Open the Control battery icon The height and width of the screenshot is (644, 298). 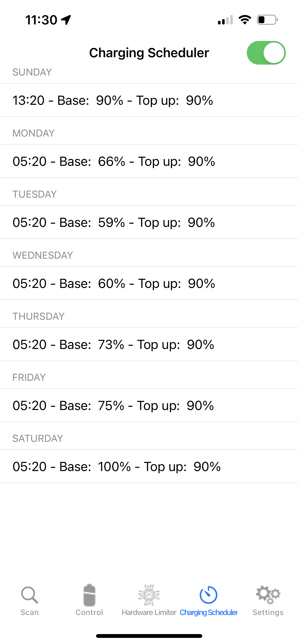click(89, 595)
